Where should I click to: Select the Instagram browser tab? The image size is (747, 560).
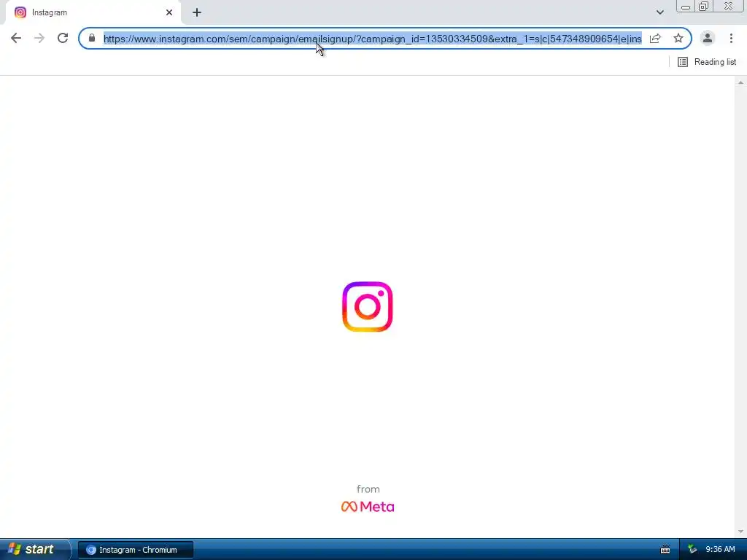coord(93,12)
